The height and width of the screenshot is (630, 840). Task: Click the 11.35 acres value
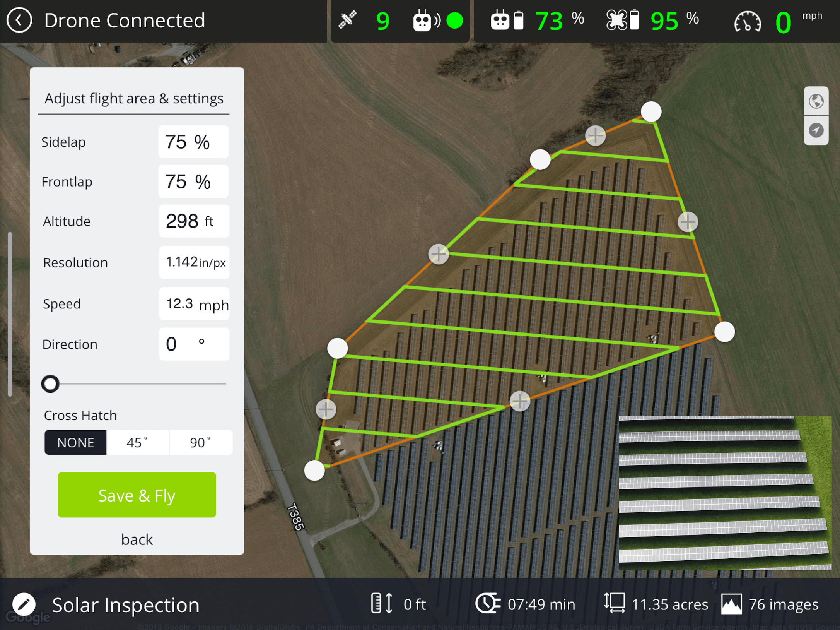[x=670, y=604]
